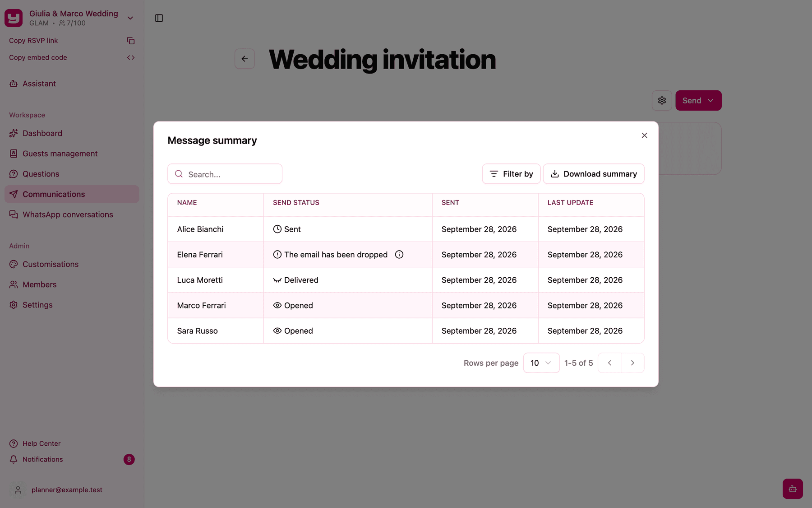Select the Alice Bianchi row name
The height and width of the screenshot is (508, 812).
[200, 229]
